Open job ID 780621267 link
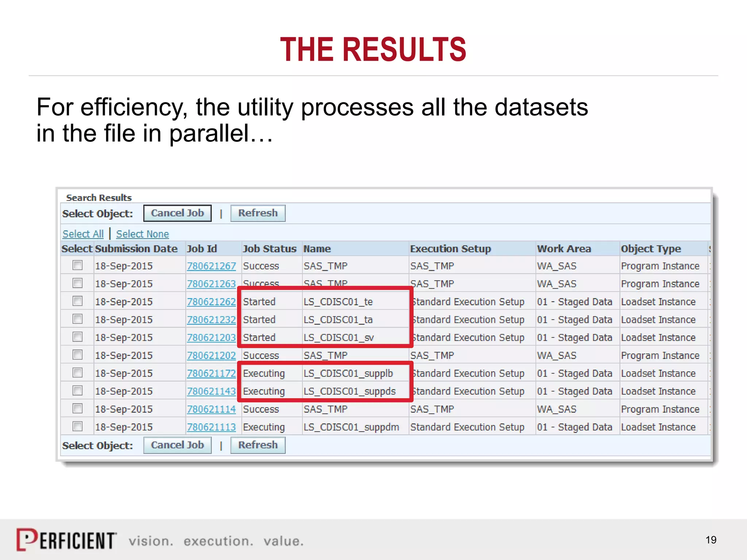 (x=212, y=266)
